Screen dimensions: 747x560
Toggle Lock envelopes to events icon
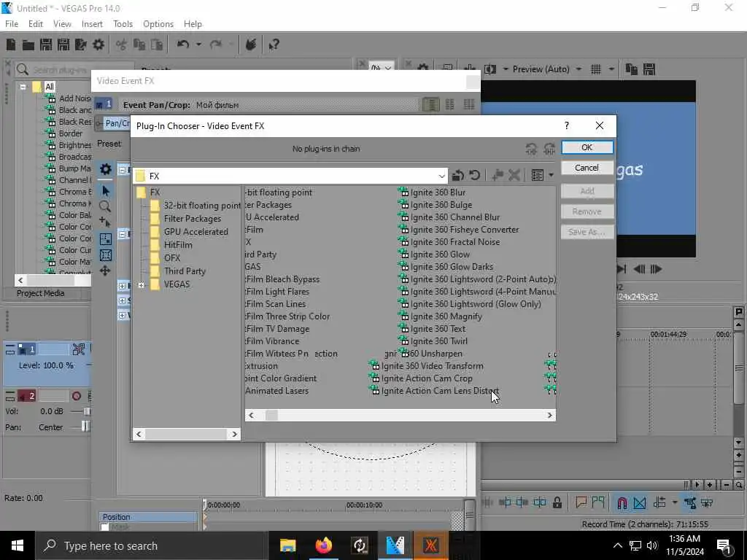click(690, 502)
